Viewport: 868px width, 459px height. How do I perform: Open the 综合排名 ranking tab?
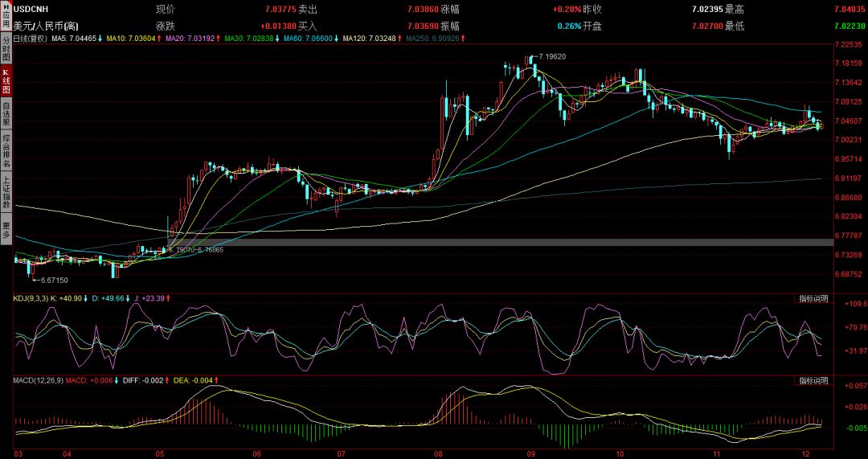tap(6, 151)
